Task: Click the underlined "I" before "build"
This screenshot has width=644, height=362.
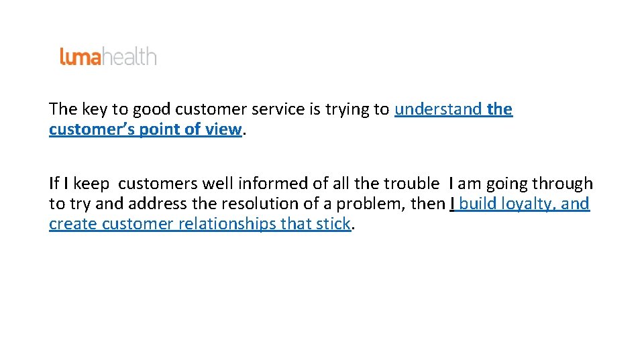Action: [452, 204]
